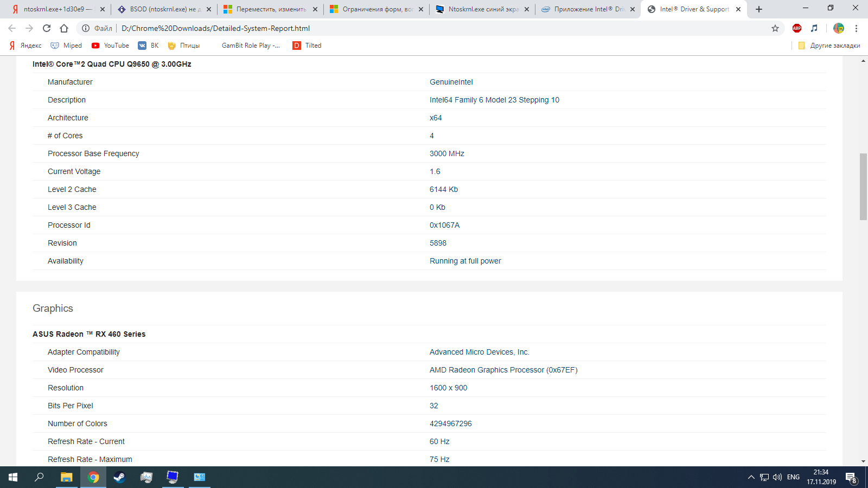
Task: Go back to the previous page
Action: click(12, 28)
